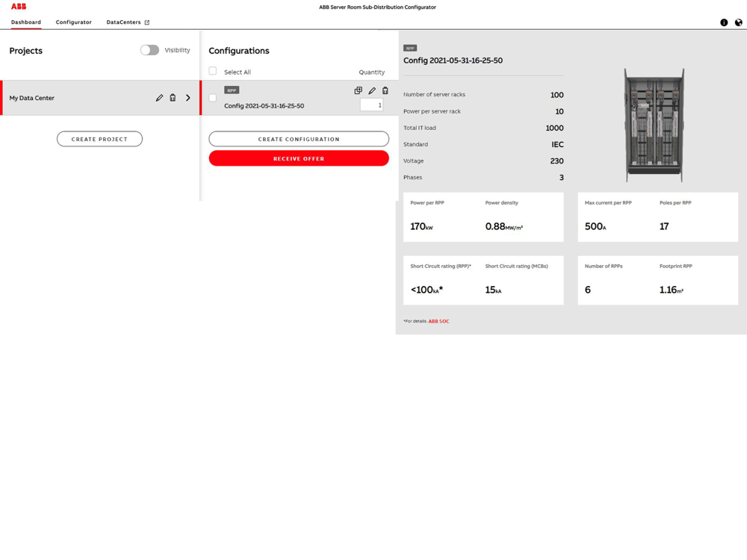The width and height of the screenshot is (747, 560).
Task: Open the Dashboard tab
Action: pyautogui.click(x=25, y=22)
